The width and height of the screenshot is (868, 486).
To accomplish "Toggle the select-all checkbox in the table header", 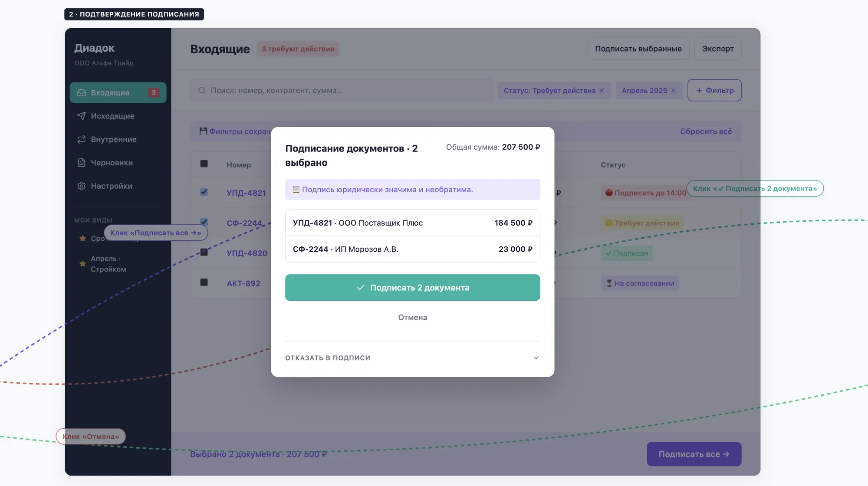I will (x=204, y=164).
